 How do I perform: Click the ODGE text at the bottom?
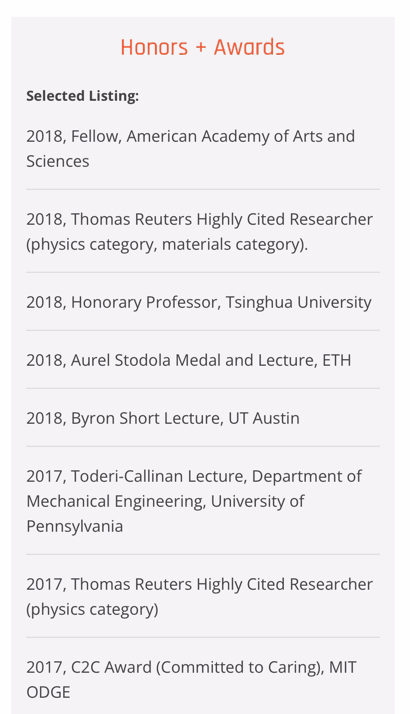[x=48, y=692]
